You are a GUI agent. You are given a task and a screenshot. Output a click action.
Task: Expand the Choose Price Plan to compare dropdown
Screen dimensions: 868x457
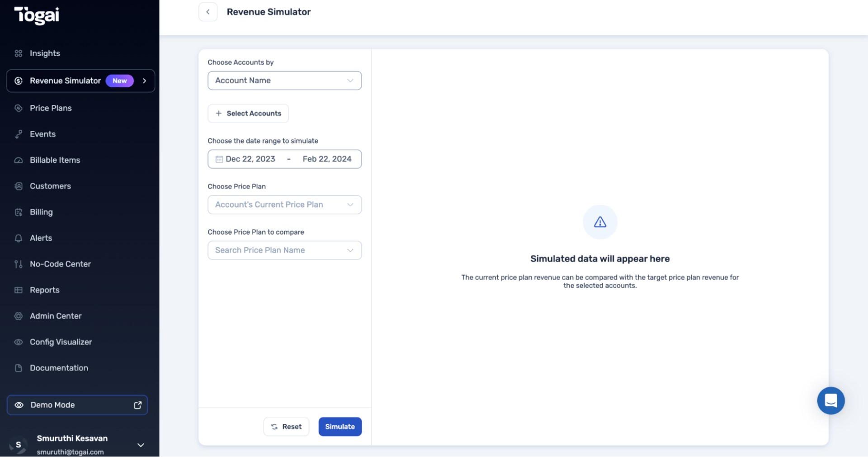coord(284,250)
